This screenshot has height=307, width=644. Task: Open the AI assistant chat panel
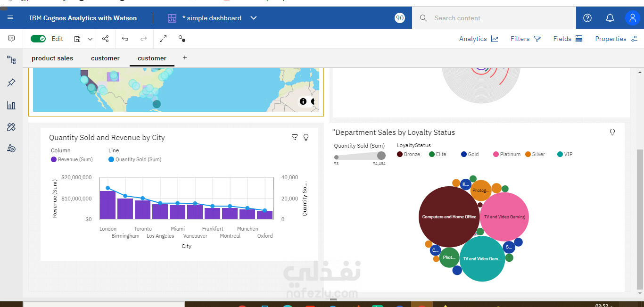[x=11, y=38]
